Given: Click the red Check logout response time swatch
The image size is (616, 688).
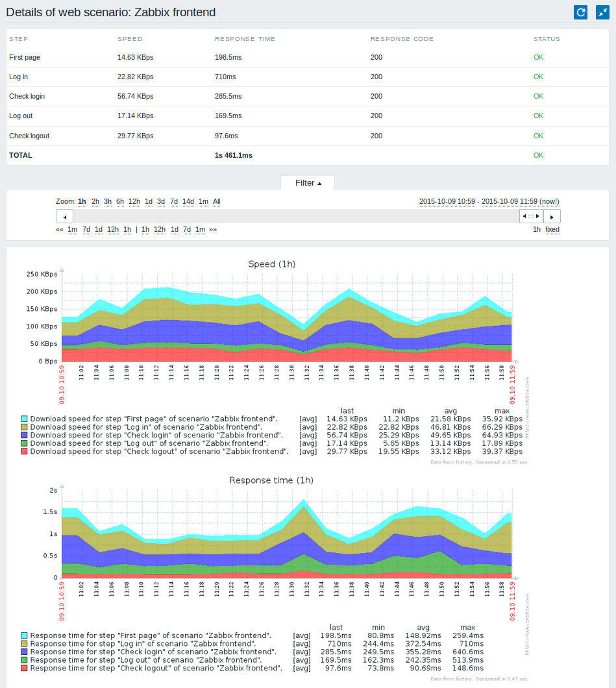Looking at the screenshot, I should (x=24, y=668).
